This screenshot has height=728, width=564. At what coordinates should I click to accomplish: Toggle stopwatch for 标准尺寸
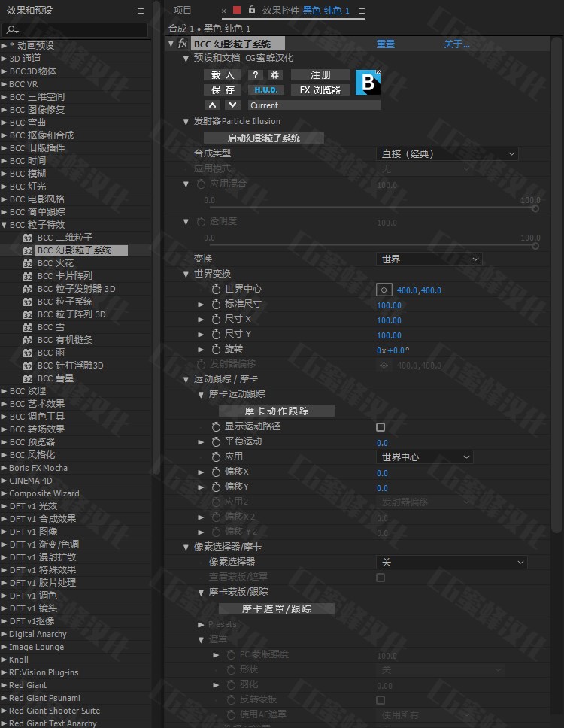click(216, 305)
